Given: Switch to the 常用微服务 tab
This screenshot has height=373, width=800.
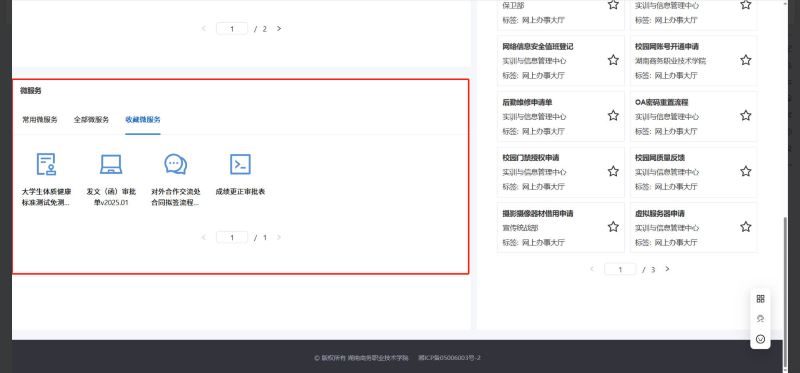Looking at the screenshot, I should pos(40,120).
